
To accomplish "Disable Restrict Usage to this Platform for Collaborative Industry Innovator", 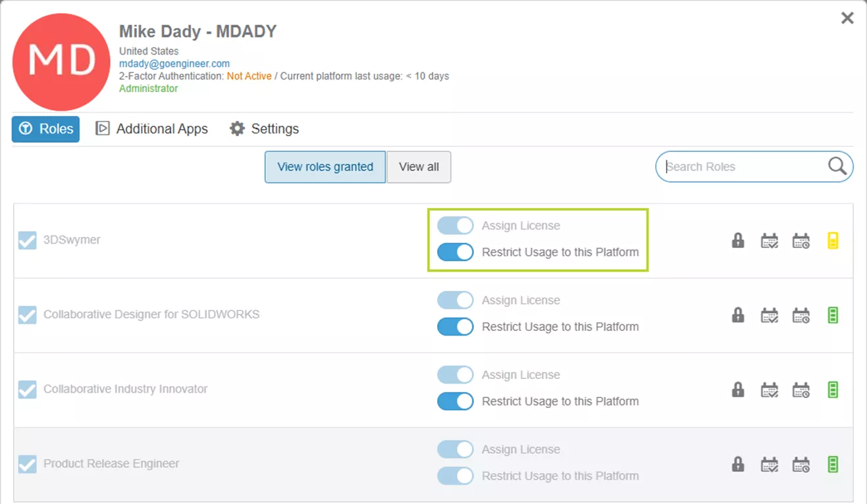I will [455, 401].
